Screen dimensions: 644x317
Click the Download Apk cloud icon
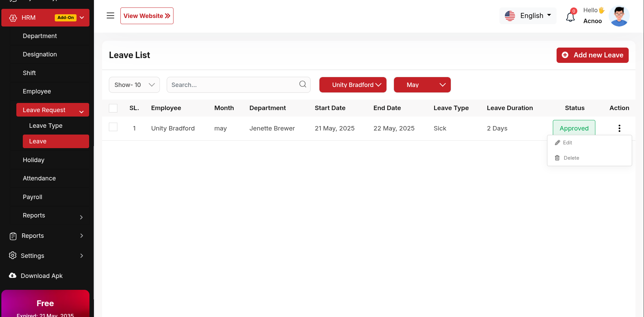point(13,276)
